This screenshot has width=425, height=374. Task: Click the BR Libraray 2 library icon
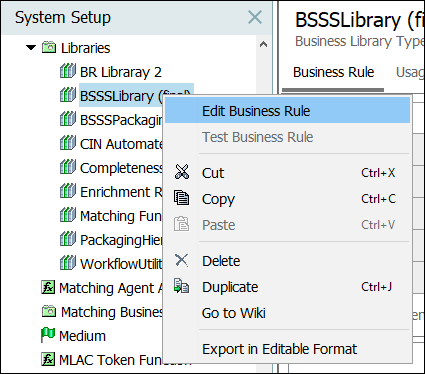pyautogui.click(x=68, y=71)
